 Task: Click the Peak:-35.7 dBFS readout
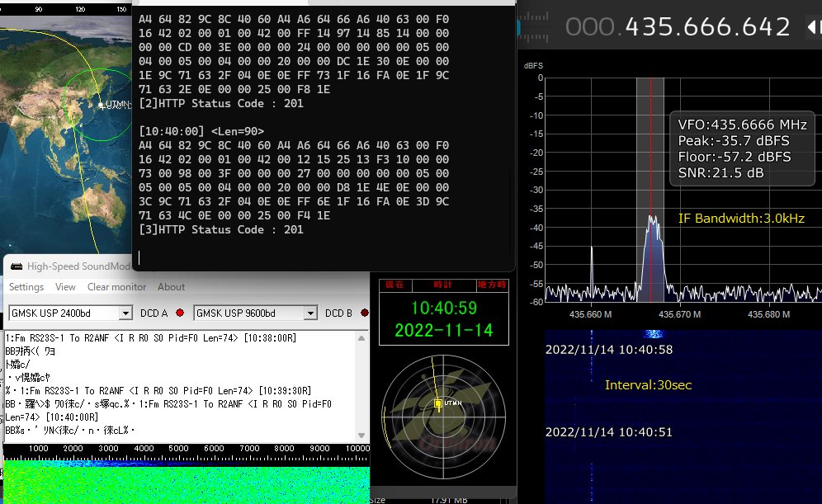pos(734,140)
